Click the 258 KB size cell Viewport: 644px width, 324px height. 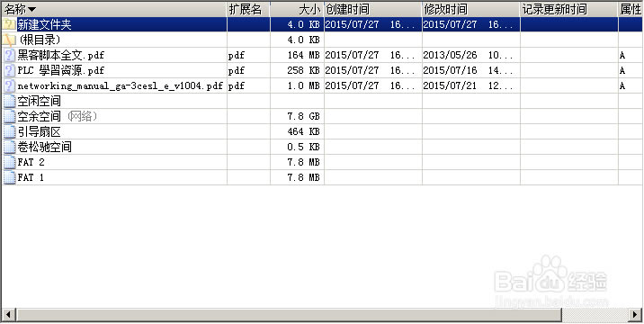click(303, 70)
